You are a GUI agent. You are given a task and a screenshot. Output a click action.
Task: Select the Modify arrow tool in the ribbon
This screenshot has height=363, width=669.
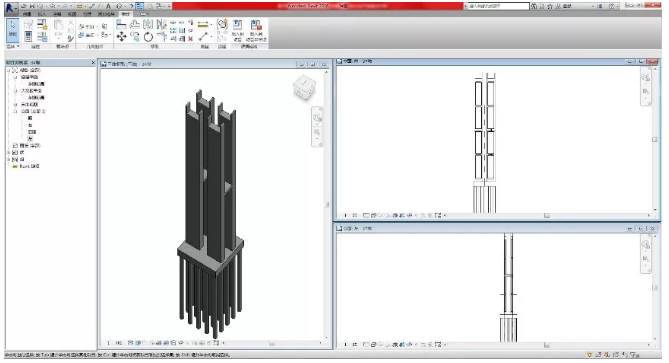(13, 29)
